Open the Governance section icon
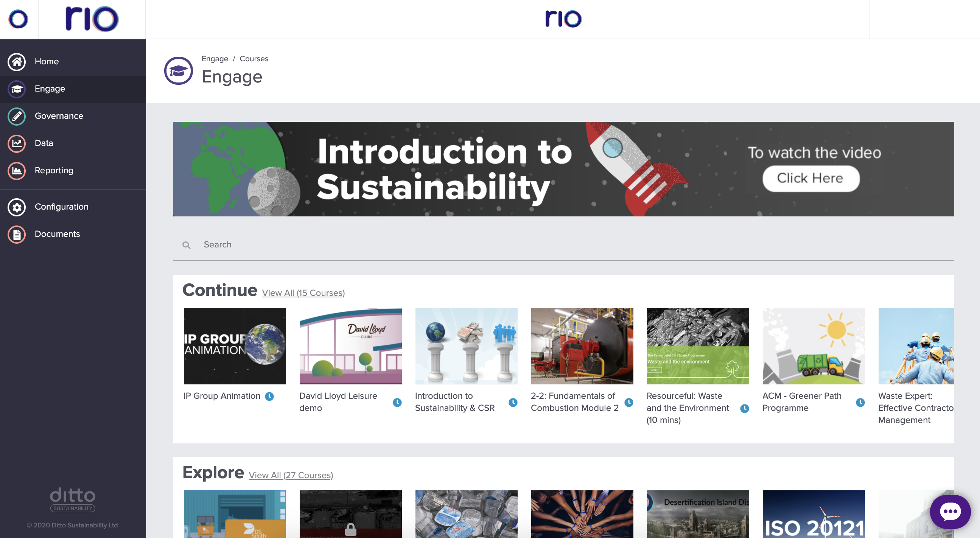The image size is (980, 538). (16, 115)
